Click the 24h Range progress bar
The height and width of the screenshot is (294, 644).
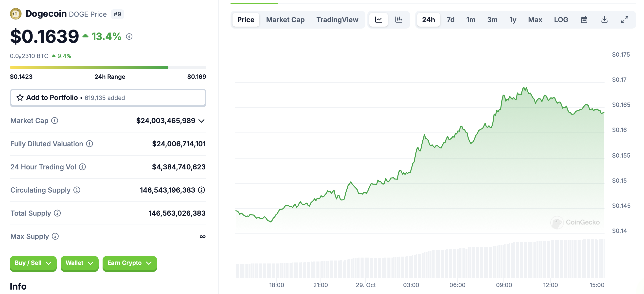[x=108, y=67]
